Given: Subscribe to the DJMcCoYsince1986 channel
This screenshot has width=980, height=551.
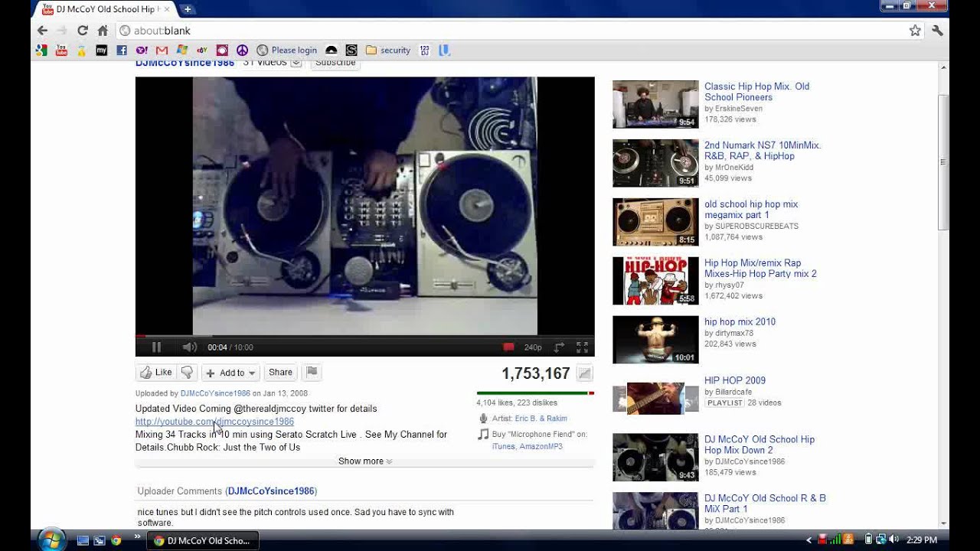Looking at the screenshot, I should coord(335,64).
